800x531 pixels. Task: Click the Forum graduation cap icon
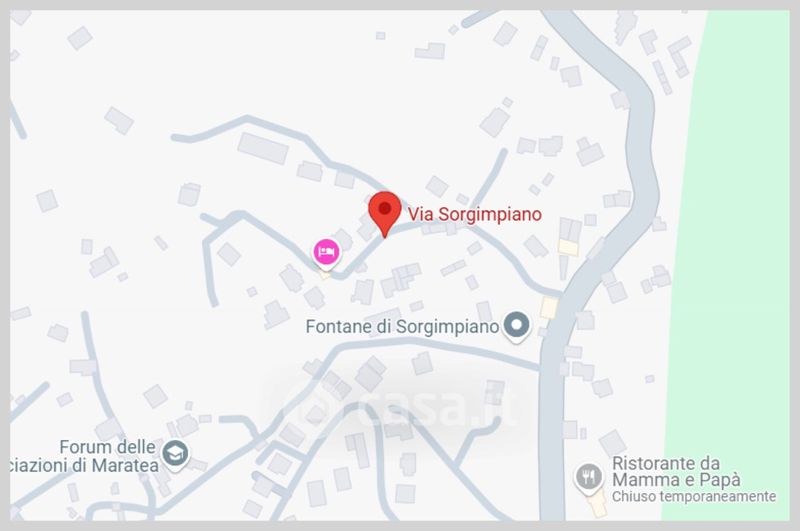point(175,454)
